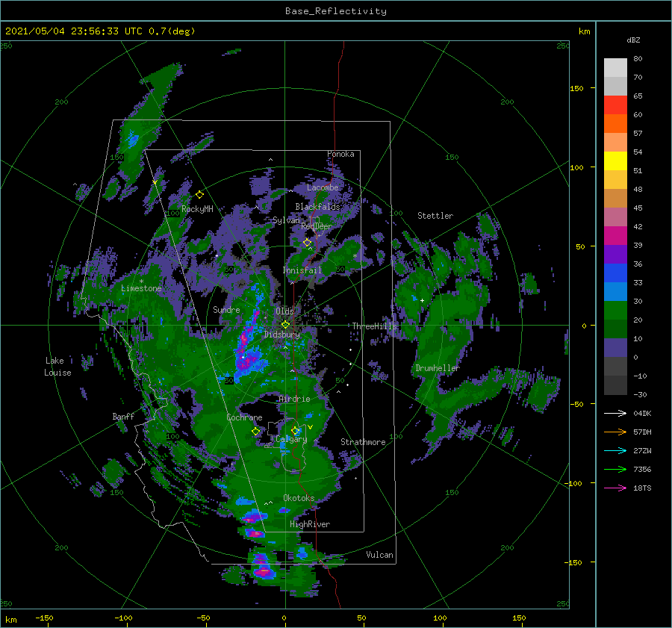Click the Okotoks town label

point(299,498)
